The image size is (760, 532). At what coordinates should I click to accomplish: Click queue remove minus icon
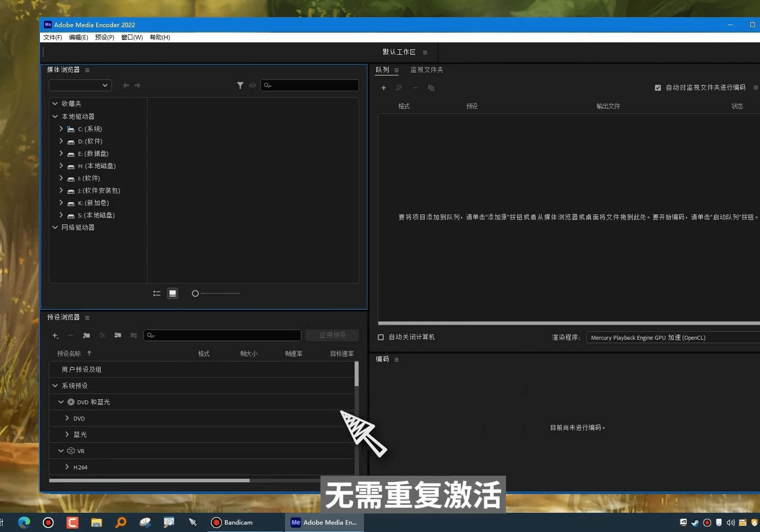click(x=415, y=88)
